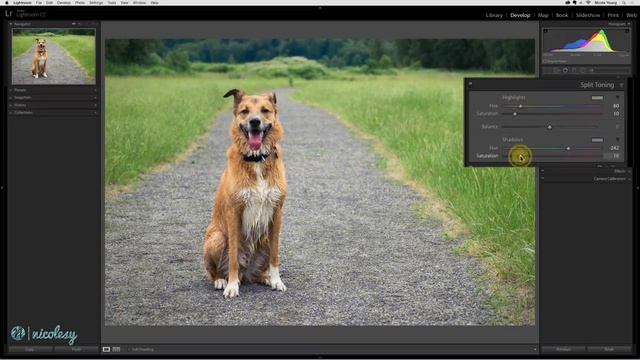Screen dimensions: 640x360
Task: Collapse the Histogram panel
Action: coord(629,24)
